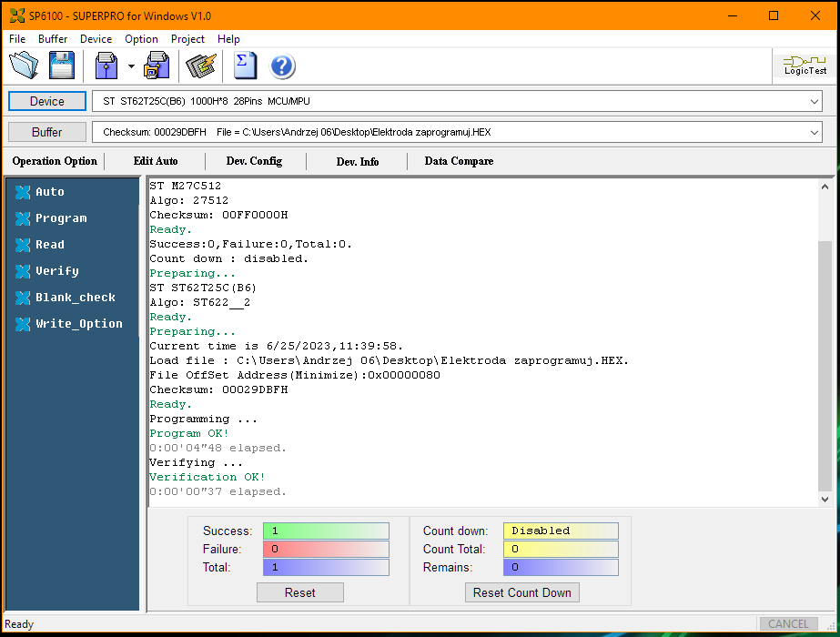This screenshot has width=840, height=637.
Task: Click the log vertical scrollbar thumb
Action: [x=825, y=367]
